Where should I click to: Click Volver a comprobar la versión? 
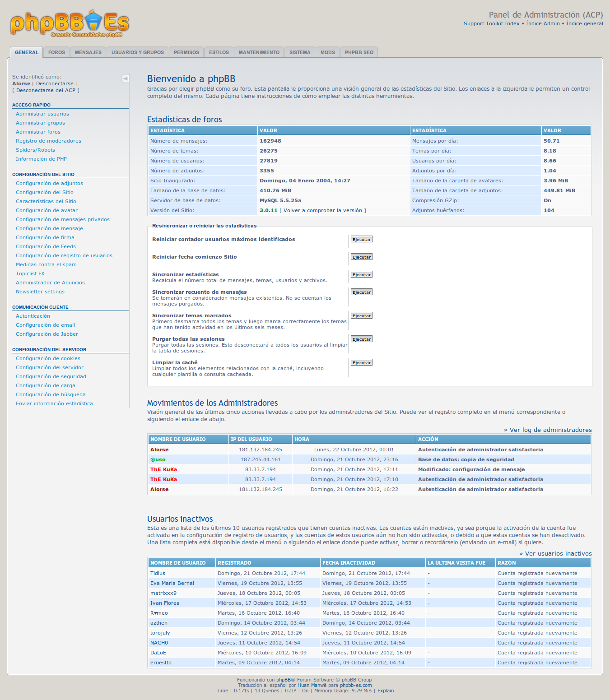(323, 210)
